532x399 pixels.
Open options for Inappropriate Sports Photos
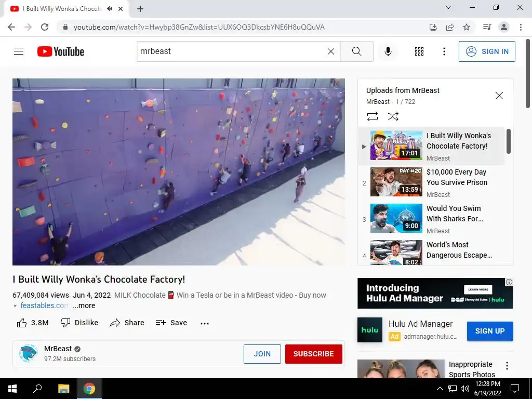point(507,366)
